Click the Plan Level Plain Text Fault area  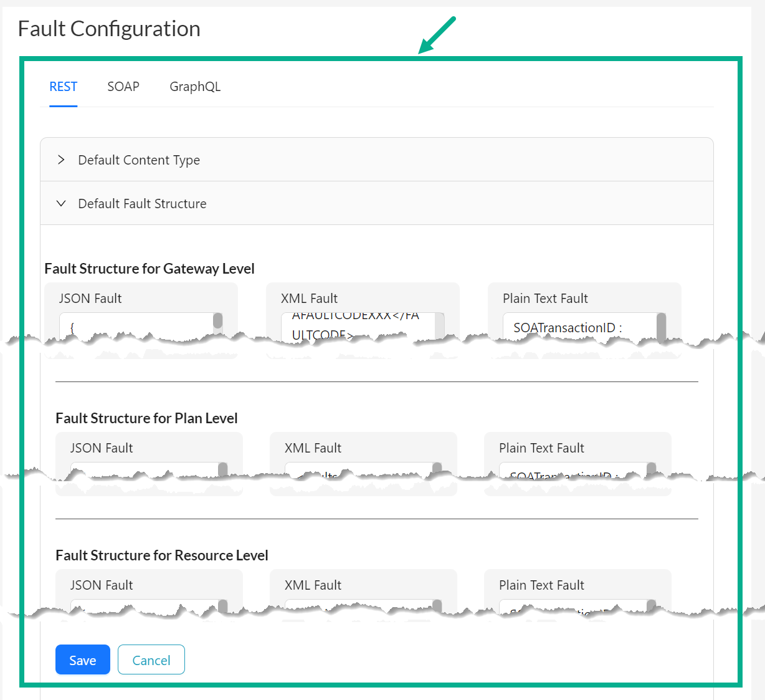(570, 471)
